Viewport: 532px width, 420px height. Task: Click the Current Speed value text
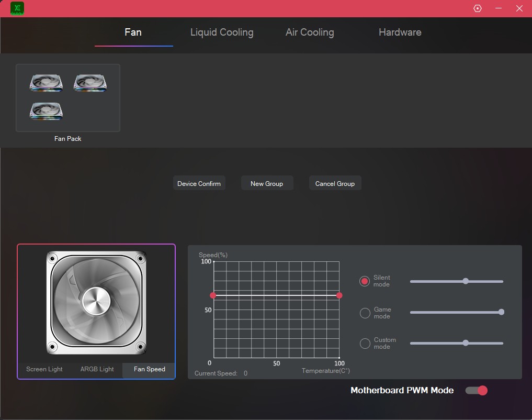coord(245,373)
